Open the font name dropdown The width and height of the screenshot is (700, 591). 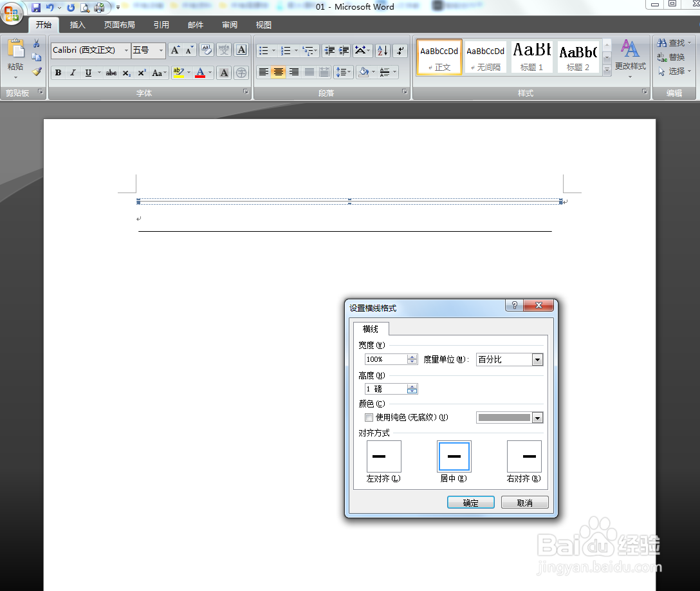[126, 50]
